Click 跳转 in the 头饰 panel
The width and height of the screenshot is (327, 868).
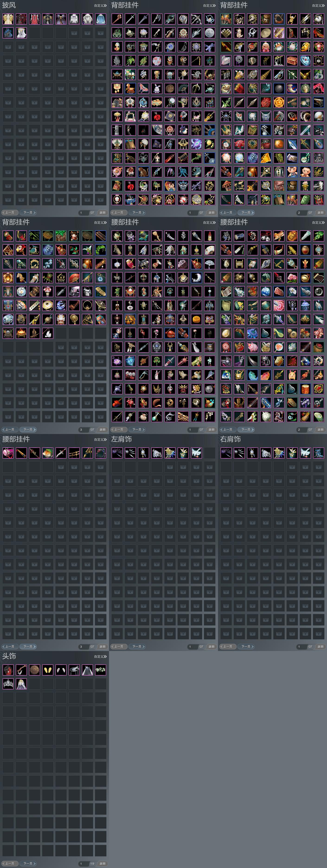(103, 864)
